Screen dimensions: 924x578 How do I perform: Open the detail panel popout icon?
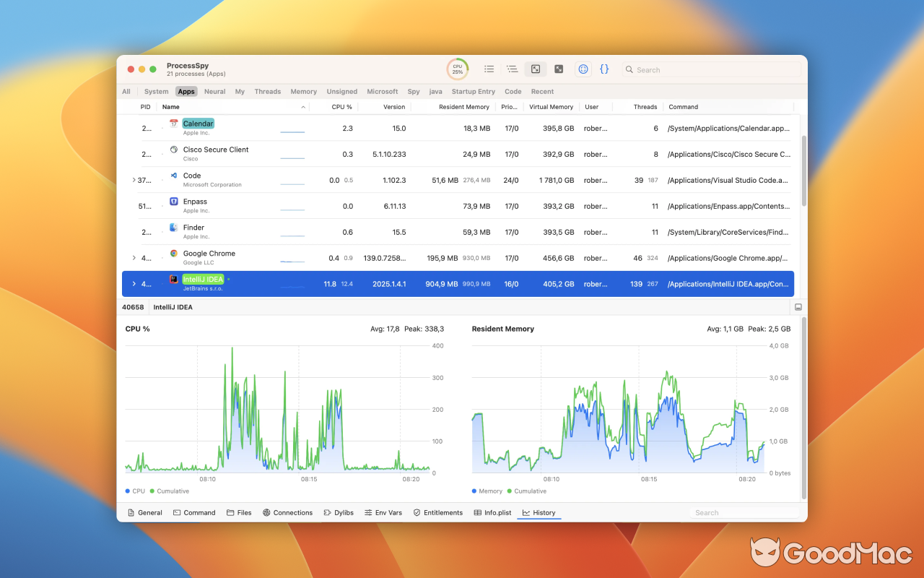[x=798, y=306]
